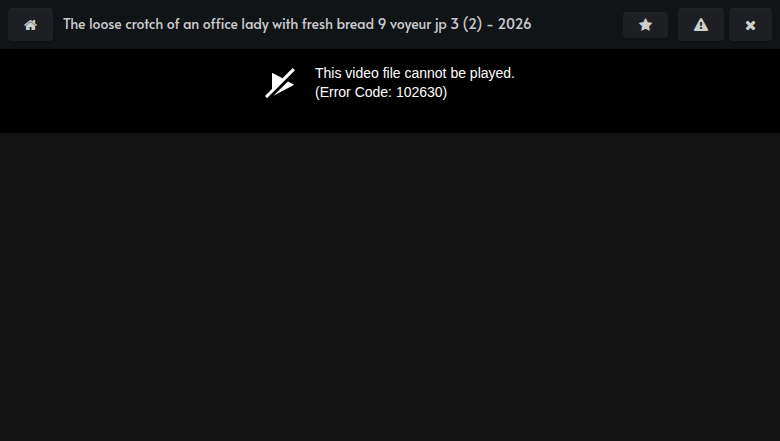
Task: Click the number 102630 in error code
Action: click(419, 92)
